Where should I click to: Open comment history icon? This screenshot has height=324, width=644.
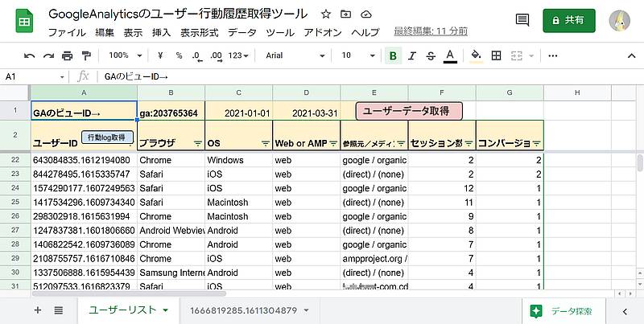522,20
